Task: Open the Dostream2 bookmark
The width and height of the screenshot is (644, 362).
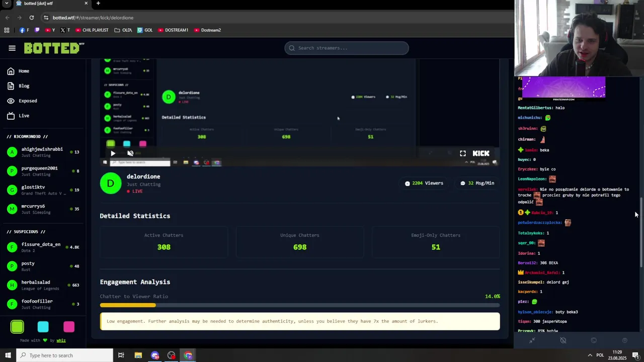Action: 207,30
